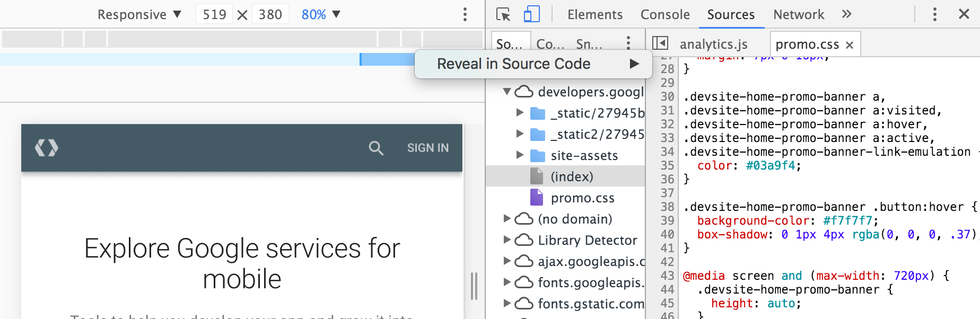Open navigator pane more options dots
The image size is (980, 319).
click(628, 42)
